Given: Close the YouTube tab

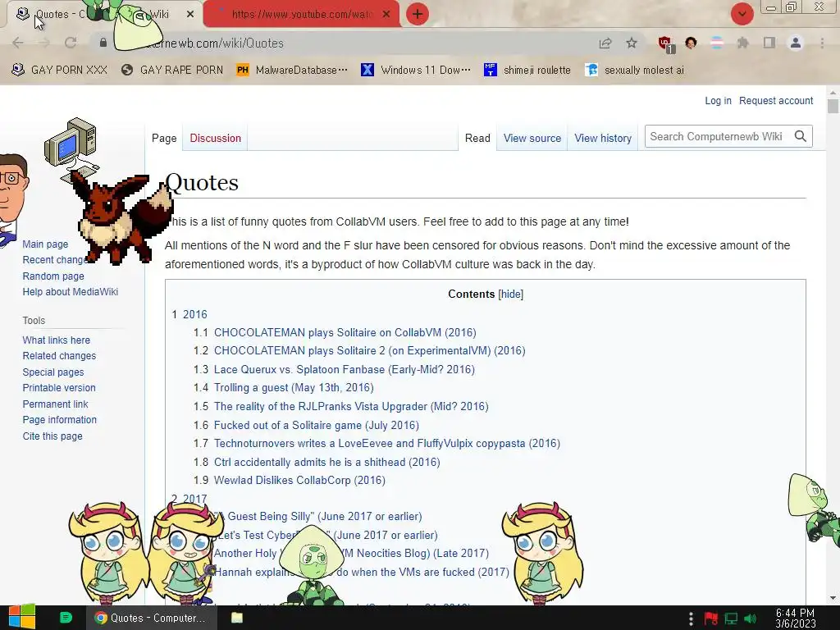Looking at the screenshot, I should tap(386, 14).
